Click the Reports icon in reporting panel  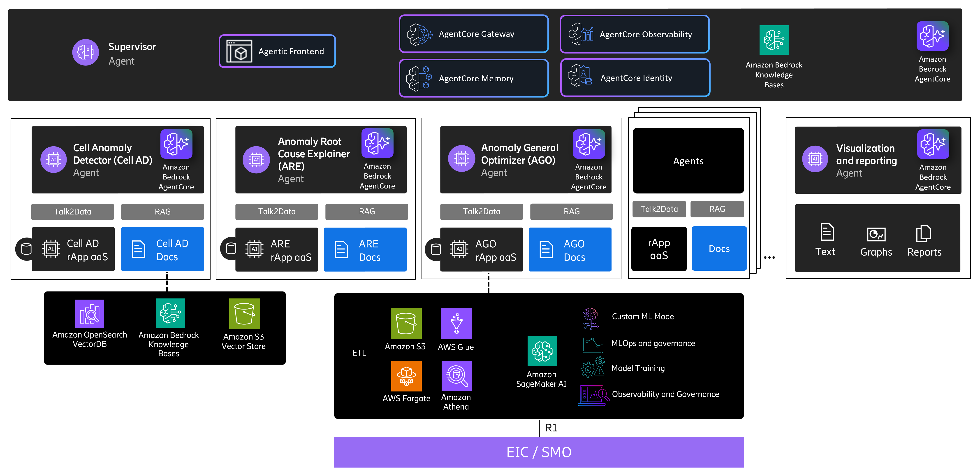tap(924, 234)
